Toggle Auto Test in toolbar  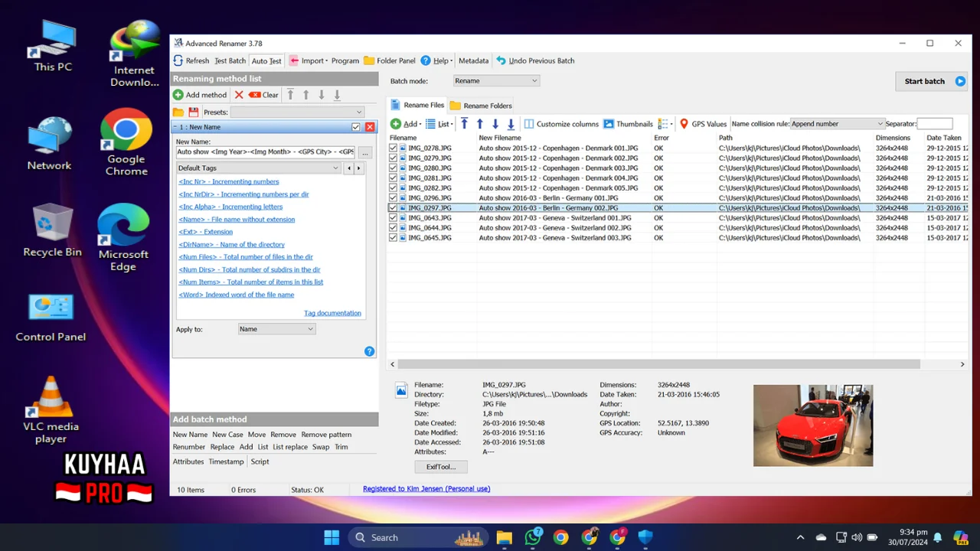(266, 60)
